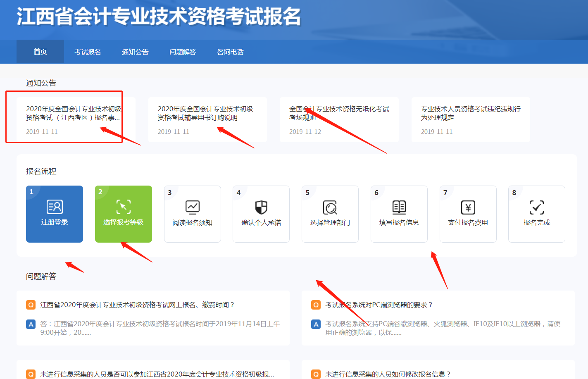Click 问题解答 section heading
The width and height of the screenshot is (588, 379).
[41, 276]
